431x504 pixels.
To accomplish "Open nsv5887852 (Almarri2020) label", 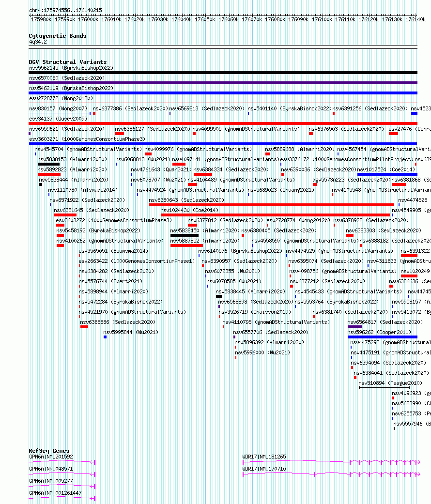I will pyautogui.click(x=205, y=241).
